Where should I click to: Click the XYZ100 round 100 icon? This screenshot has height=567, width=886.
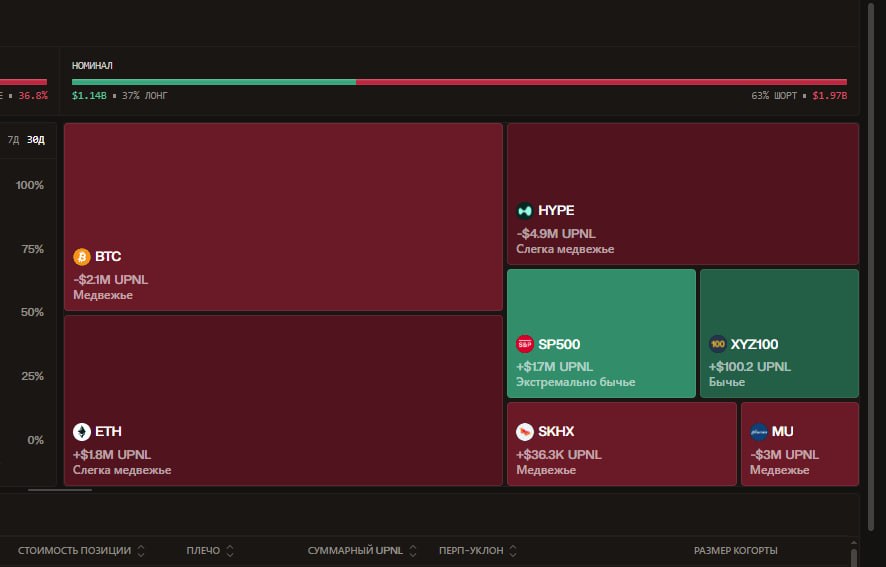[x=718, y=344]
